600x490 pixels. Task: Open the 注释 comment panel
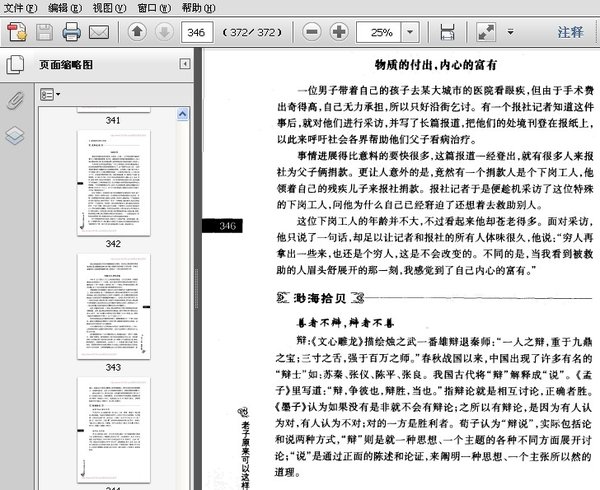571,32
